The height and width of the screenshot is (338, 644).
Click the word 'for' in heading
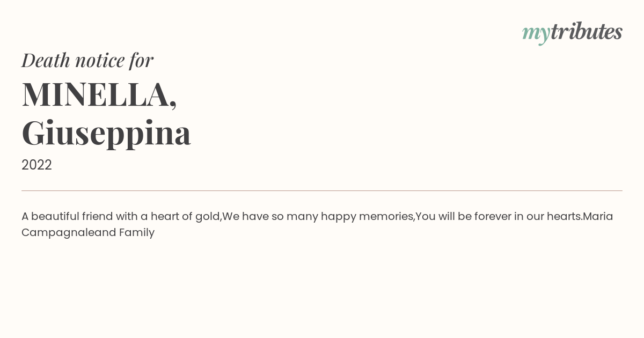click(142, 61)
